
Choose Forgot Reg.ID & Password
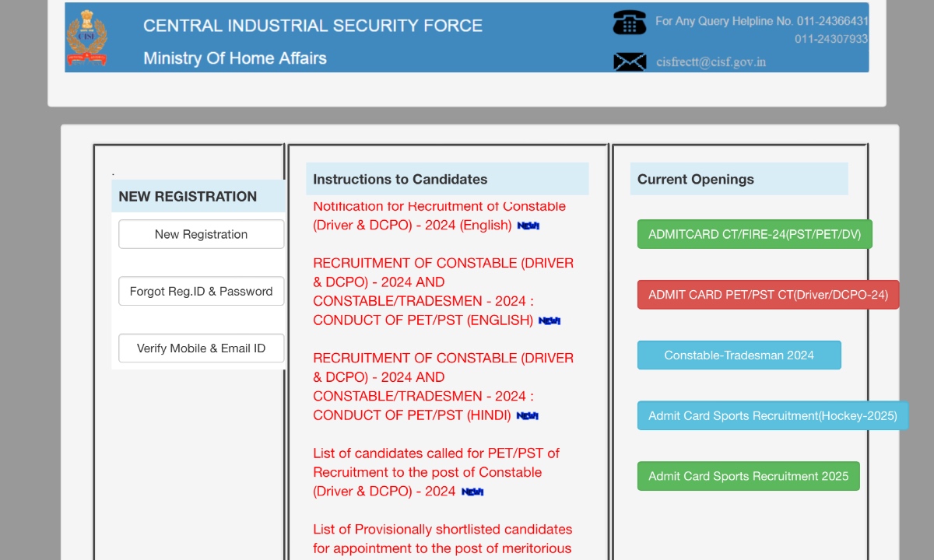click(x=201, y=292)
